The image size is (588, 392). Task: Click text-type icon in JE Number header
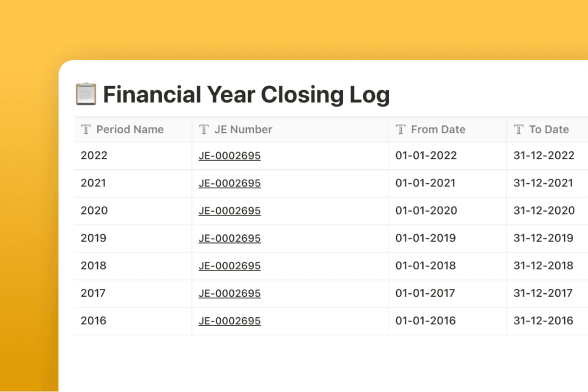pos(204,129)
